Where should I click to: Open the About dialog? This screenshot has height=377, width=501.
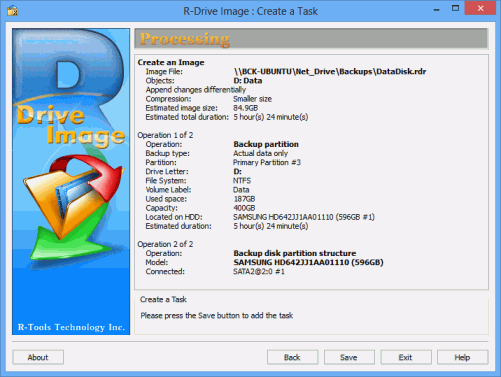pyautogui.click(x=38, y=357)
